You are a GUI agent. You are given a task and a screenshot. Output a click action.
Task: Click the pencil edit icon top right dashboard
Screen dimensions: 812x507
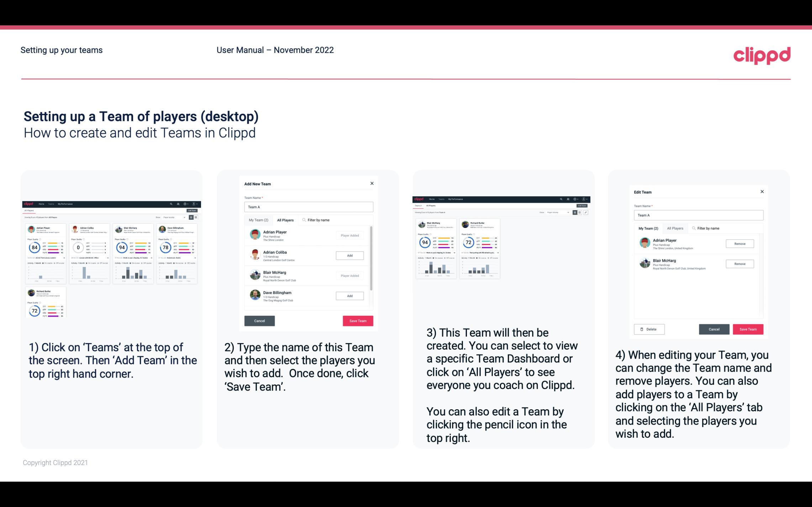click(x=586, y=213)
